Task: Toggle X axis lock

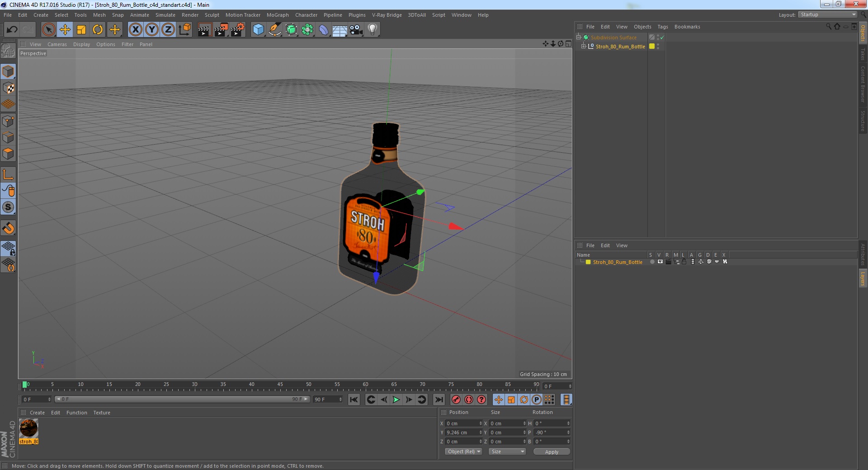Action: (135, 30)
